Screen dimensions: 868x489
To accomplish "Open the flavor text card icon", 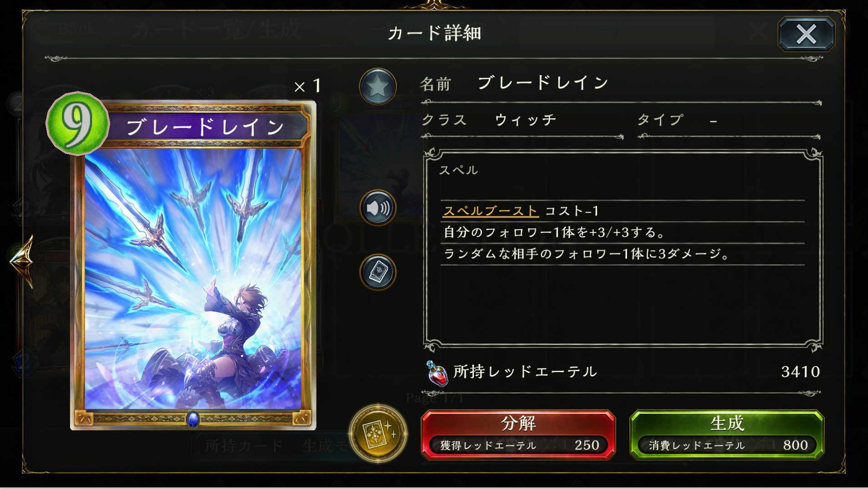I will click(378, 272).
